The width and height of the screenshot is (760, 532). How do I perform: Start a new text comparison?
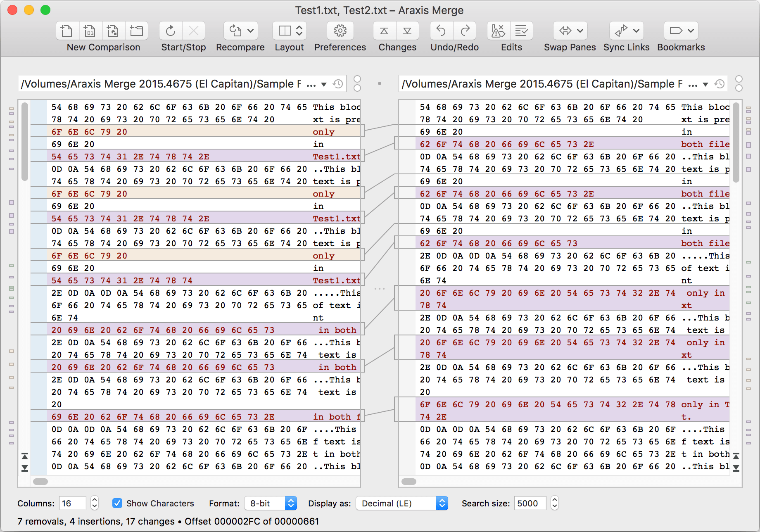[x=66, y=31]
